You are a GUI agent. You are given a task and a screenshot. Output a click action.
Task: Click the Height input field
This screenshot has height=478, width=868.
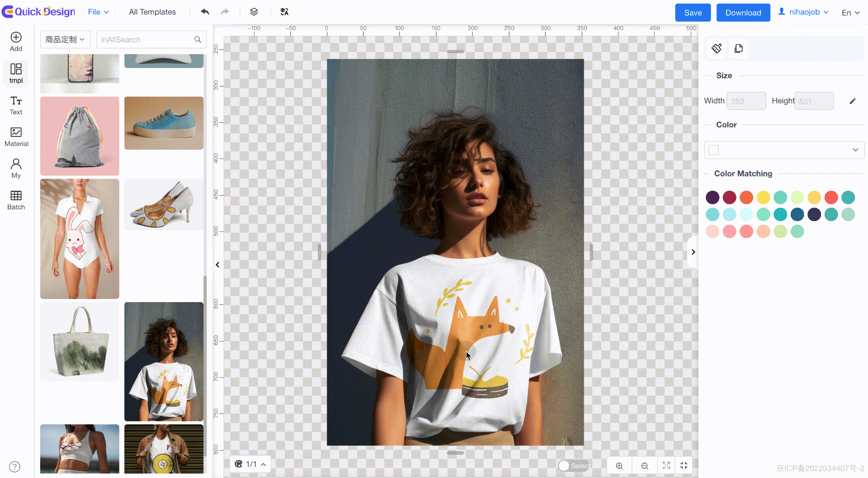[814, 101]
